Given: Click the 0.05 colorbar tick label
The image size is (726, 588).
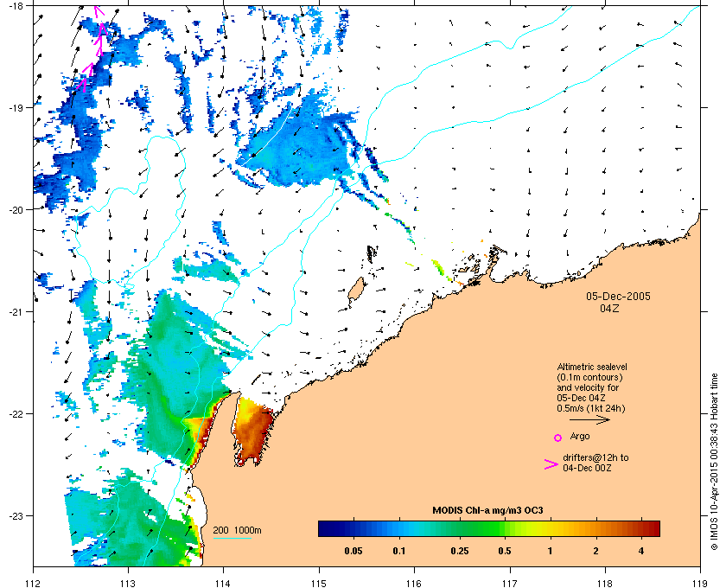Looking at the screenshot, I should pyautogui.click(x=353, y=551).
